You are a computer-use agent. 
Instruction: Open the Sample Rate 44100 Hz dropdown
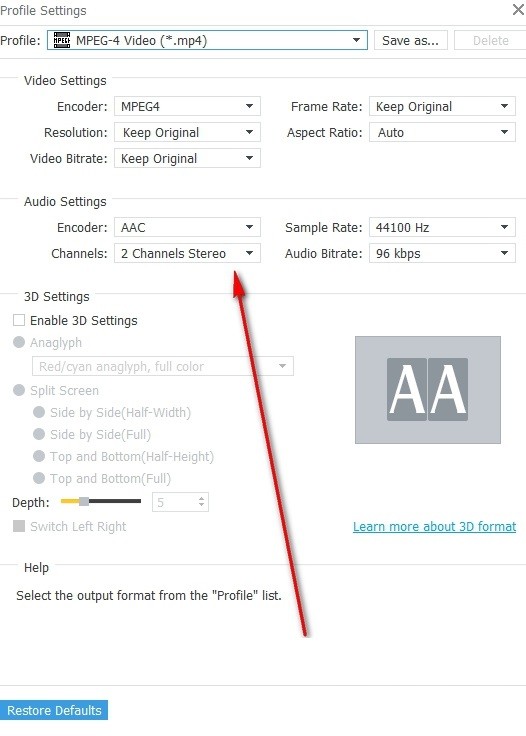pos(442,227)
